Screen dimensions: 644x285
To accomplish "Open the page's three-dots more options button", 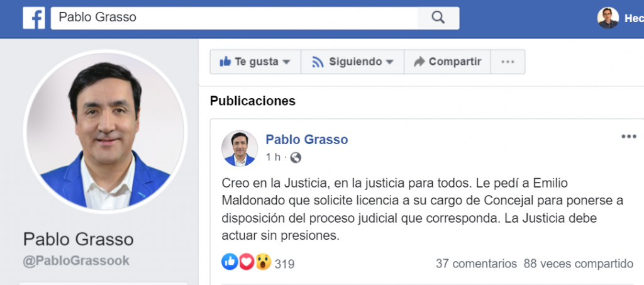I will click(508, 62).
